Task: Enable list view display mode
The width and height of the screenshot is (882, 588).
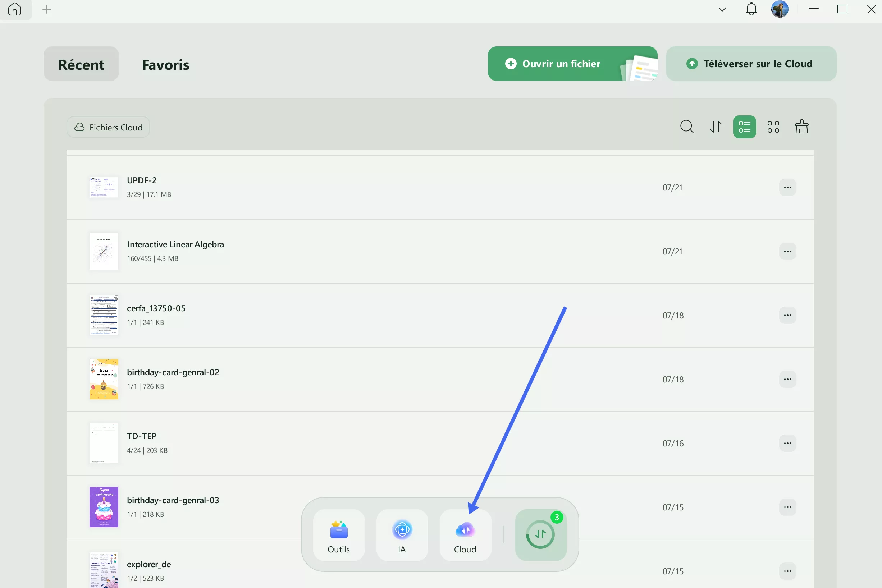Action: (744, 127)
